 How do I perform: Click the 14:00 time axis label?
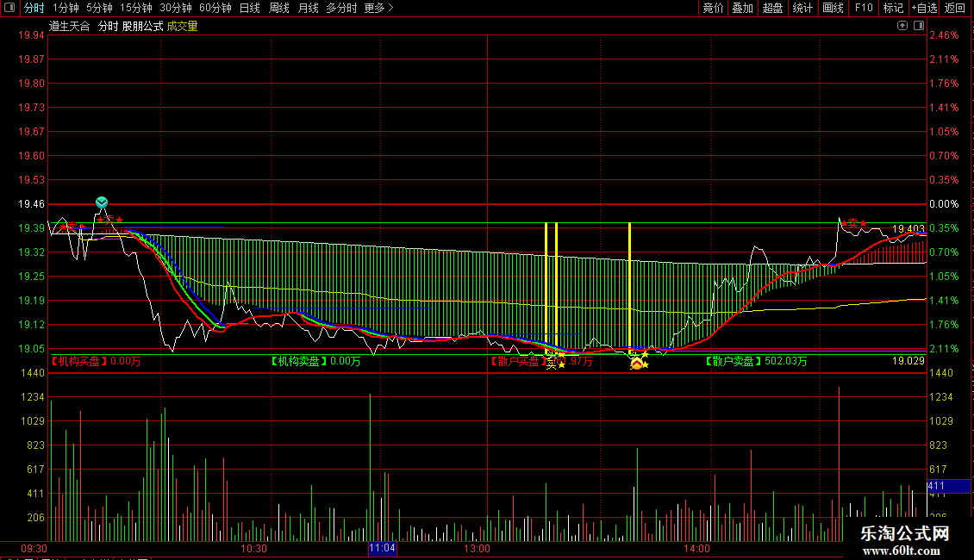696,549
